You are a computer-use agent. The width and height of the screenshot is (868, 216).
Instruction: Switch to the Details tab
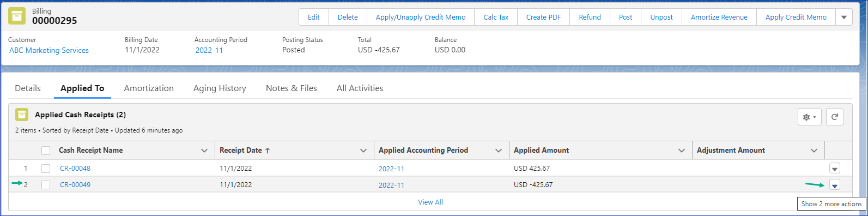point(28,88)
